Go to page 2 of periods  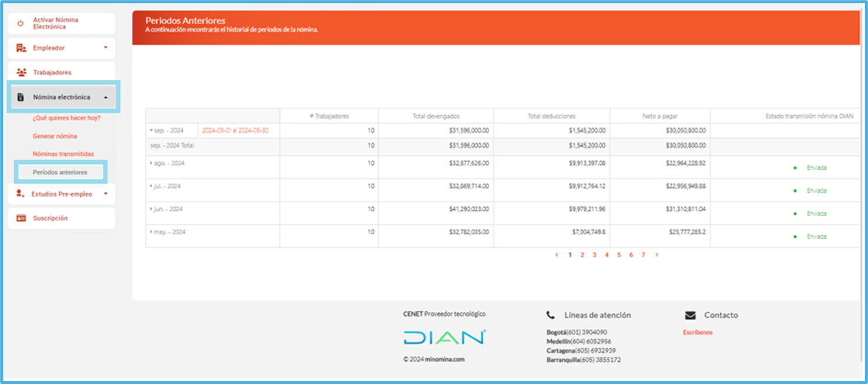point(582,255)
